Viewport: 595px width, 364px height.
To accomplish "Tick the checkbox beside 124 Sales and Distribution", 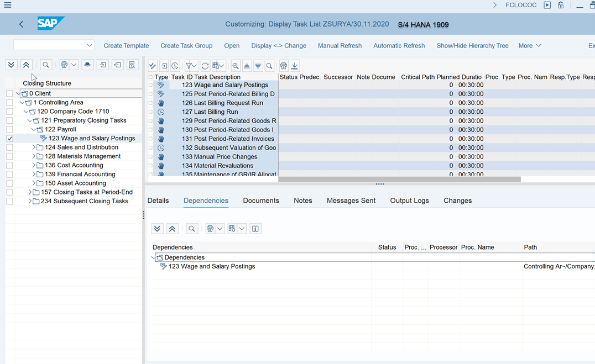I will (9, 147).
